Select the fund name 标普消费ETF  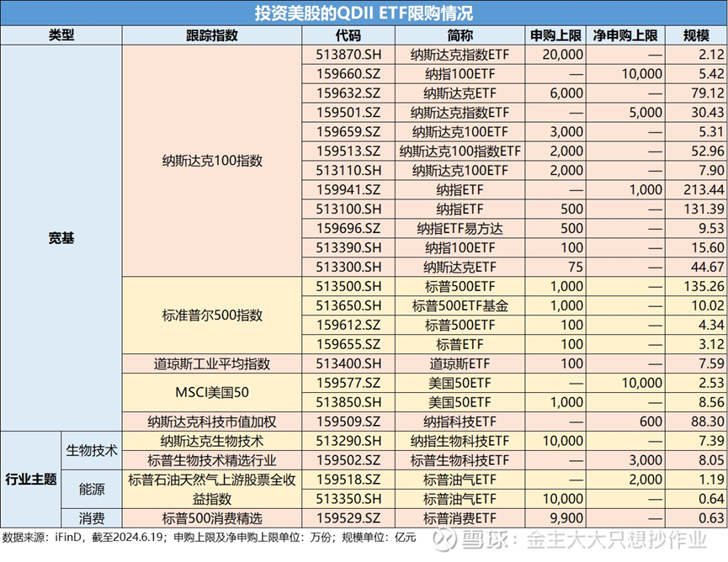460,518
